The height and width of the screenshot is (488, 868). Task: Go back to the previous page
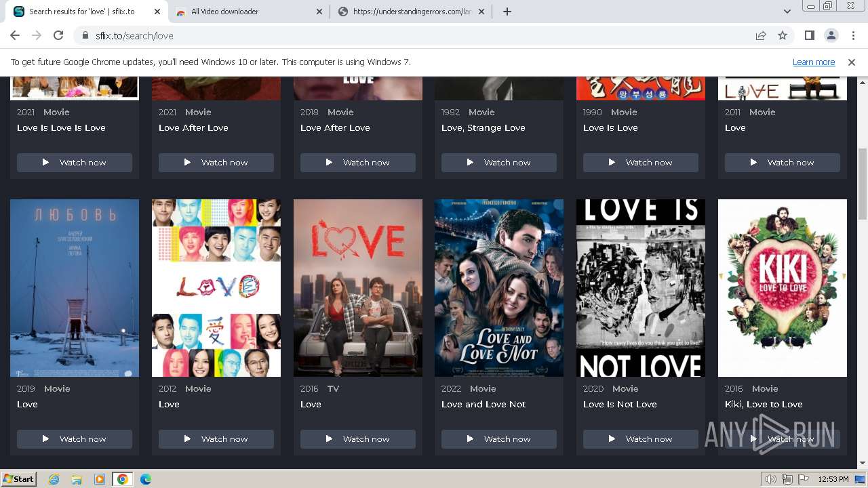pyautogui.click(x=15, y=35)
